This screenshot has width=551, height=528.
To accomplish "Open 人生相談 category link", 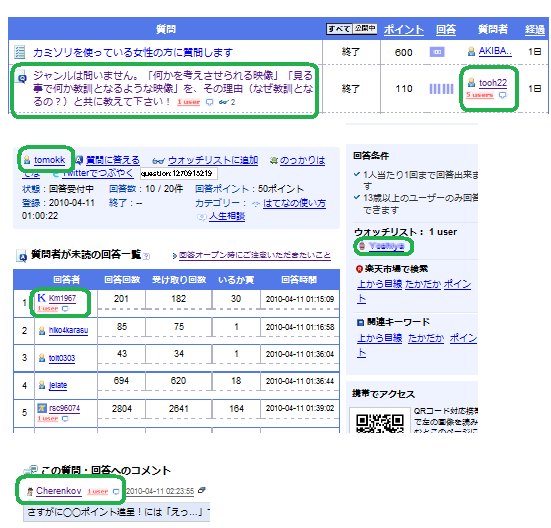I will pos(227,216).
